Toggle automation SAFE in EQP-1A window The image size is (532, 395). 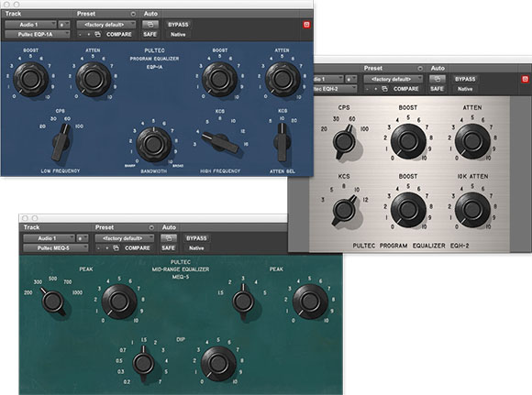point(150,34)
